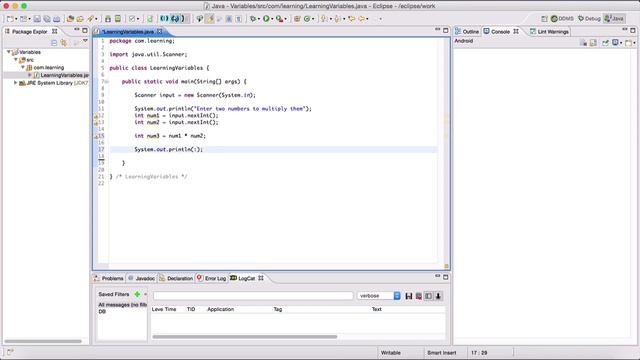This screenshot has width=640, height=360.
Task: Toggle Link with Editor in Package Explorer
Action: point(64,42)
